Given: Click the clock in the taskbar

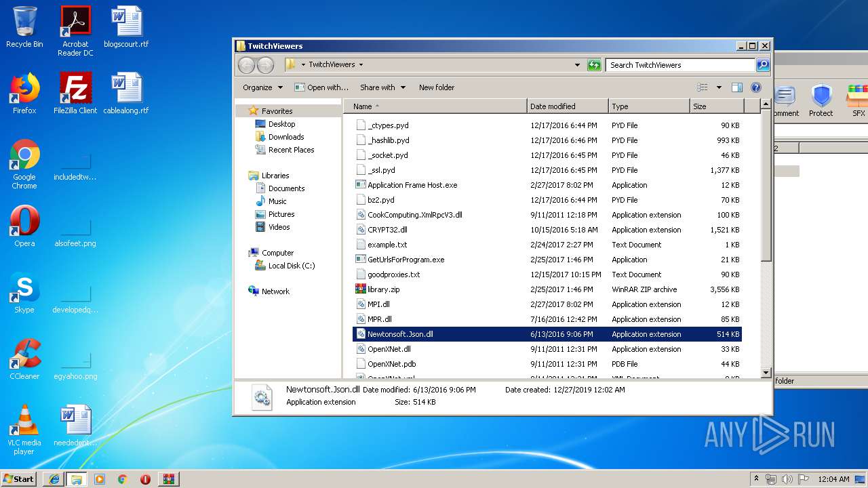Looking at the screenshot, I should coord(834,479).
